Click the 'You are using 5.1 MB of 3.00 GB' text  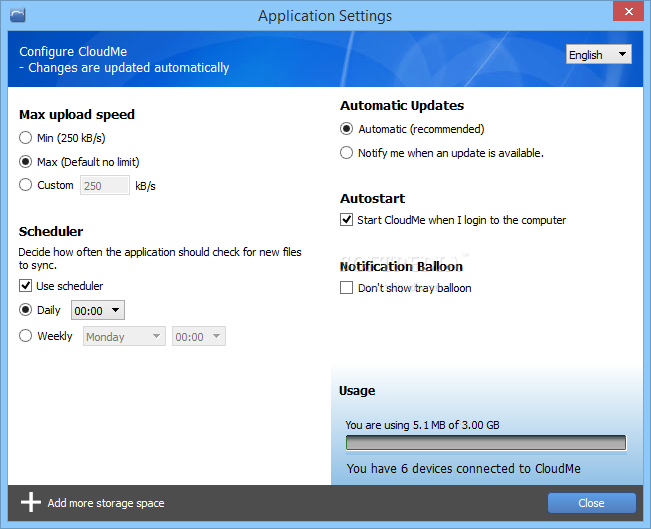click(x=422, y=425)
